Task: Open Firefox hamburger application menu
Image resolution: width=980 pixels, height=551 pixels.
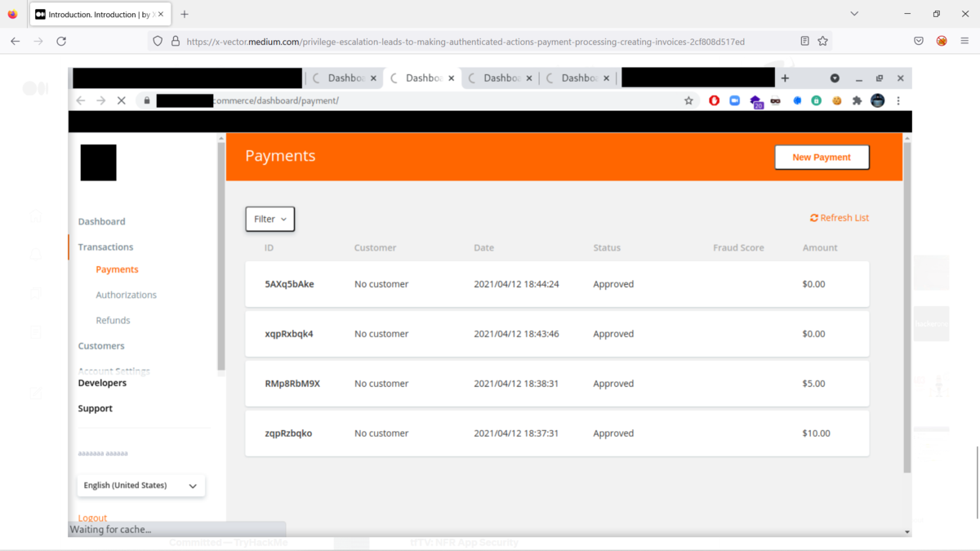Action: [x=964, y=41]
